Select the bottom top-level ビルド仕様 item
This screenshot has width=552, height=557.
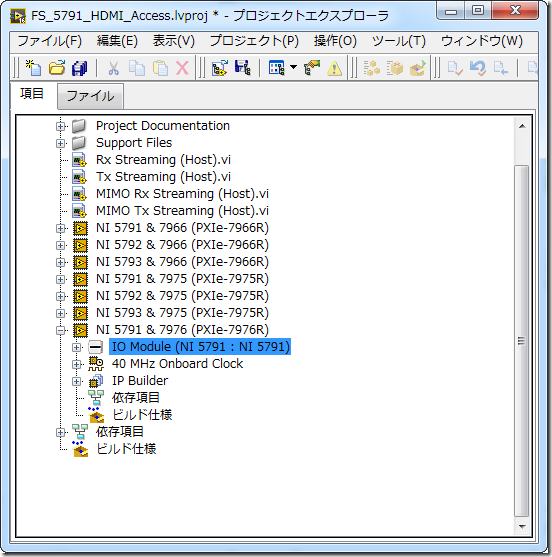(126, 449)
